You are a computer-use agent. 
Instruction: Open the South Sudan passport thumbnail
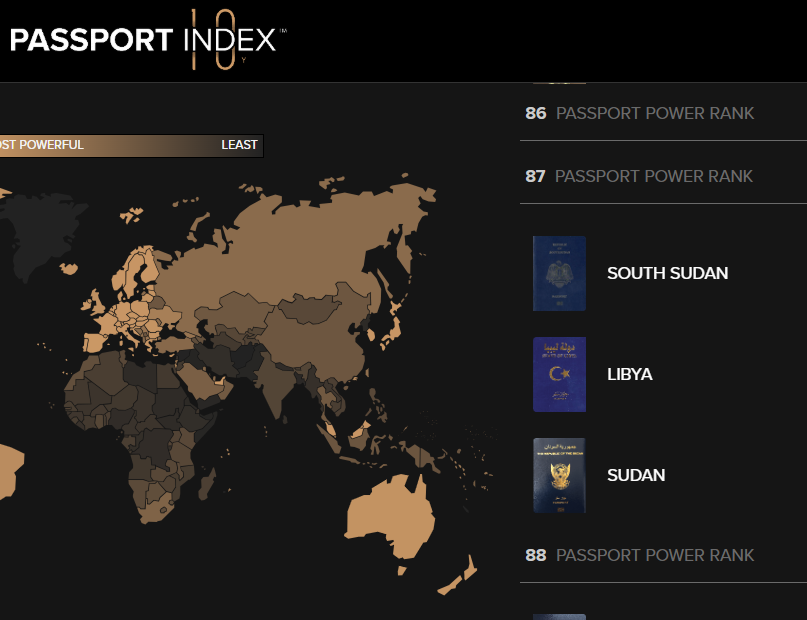click(559, 273)
